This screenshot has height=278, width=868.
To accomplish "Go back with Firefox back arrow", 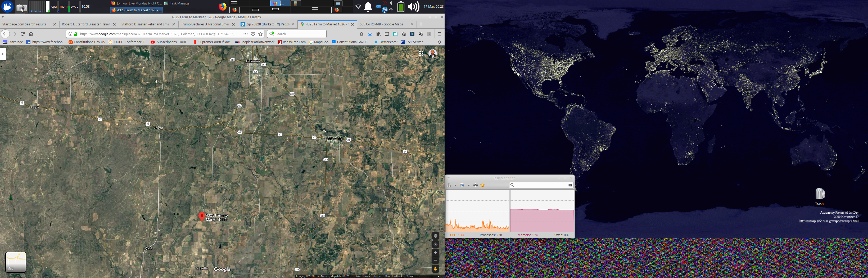I will tap(5, 34).
